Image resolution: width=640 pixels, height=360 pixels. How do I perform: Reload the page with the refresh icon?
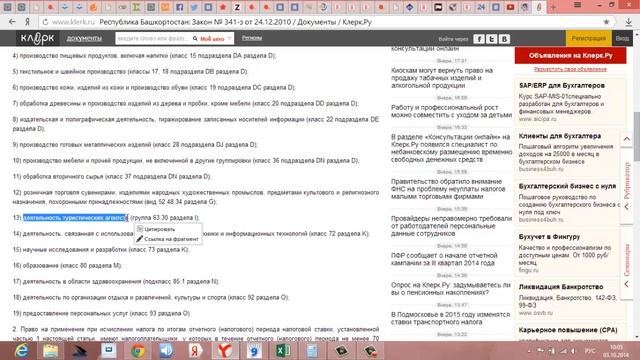(x=45, y=22)
